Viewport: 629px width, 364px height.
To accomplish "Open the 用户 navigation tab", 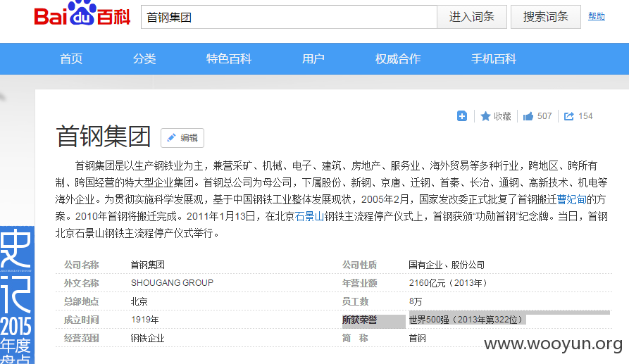I will (x=313, y=59).
